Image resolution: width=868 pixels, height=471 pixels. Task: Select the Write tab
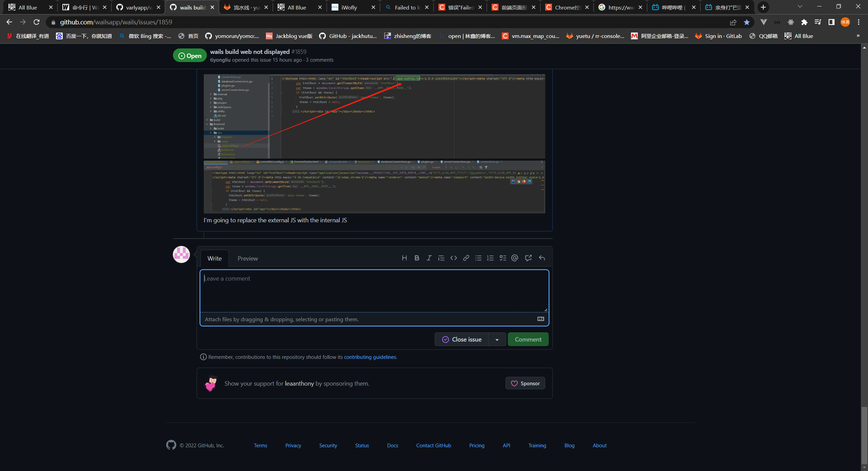point(215,258)
